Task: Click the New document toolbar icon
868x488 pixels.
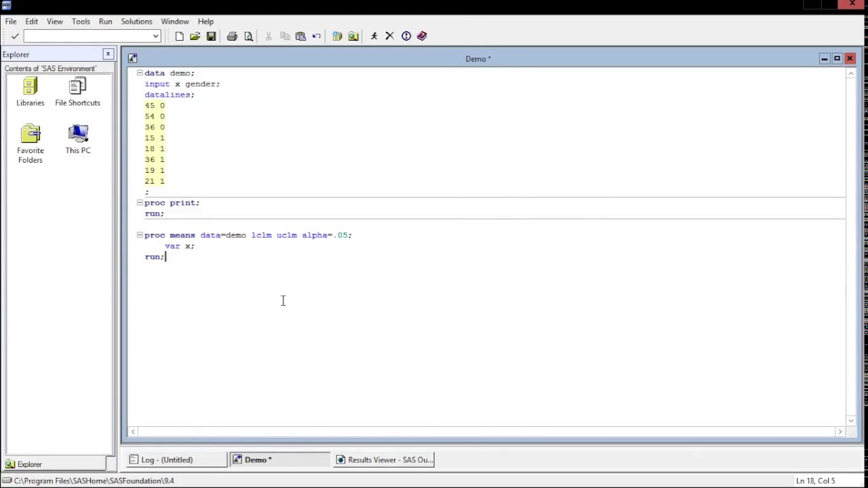Action: (x=179, y=36)
